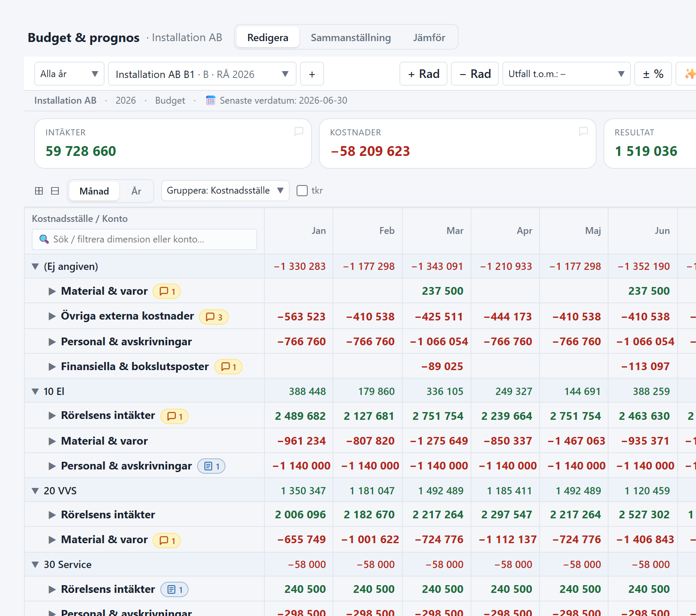Click the calendar icon beside Senaste verdatum
The width and height of the screenshot is (696, 616).
(210, 100)
